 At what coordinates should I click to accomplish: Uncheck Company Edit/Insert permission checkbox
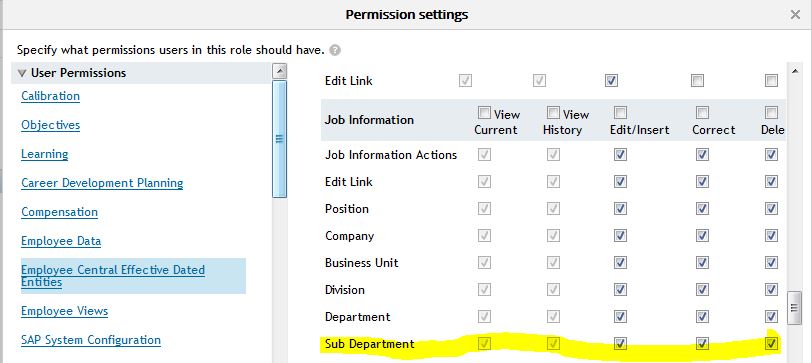(x=620, y=236)
